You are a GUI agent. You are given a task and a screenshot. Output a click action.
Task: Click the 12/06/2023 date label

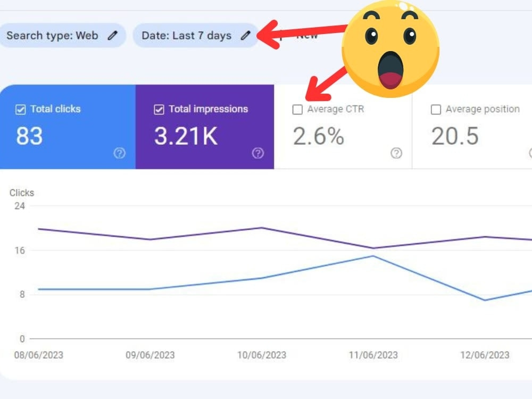pyautogui.click(x=485, y=355)
